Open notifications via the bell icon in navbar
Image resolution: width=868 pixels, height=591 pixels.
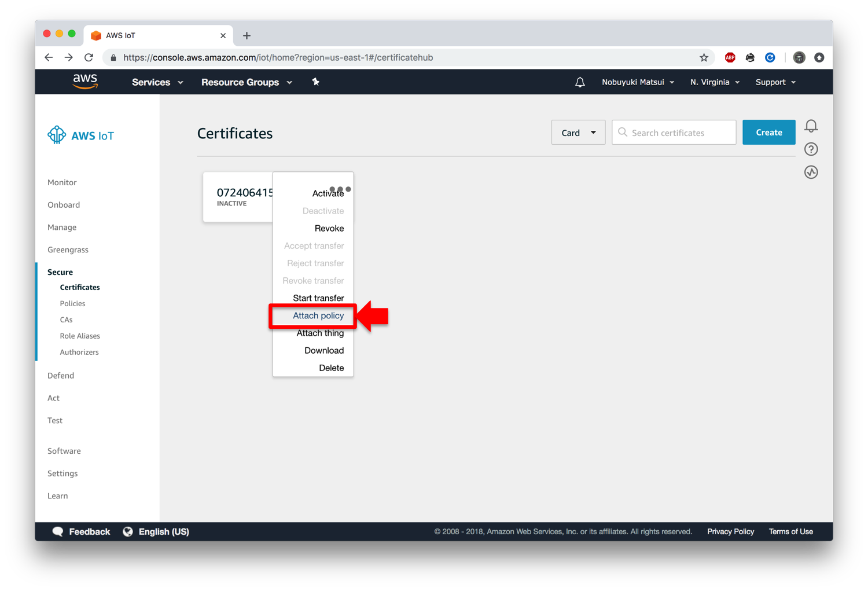tap(580, 82)
